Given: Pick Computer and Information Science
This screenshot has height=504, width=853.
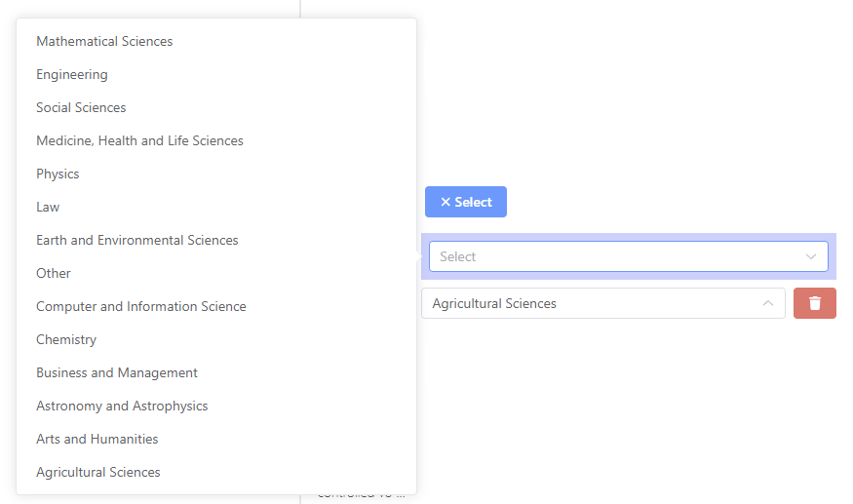Looking at the screenshot, I should click(x=216, y=307).
